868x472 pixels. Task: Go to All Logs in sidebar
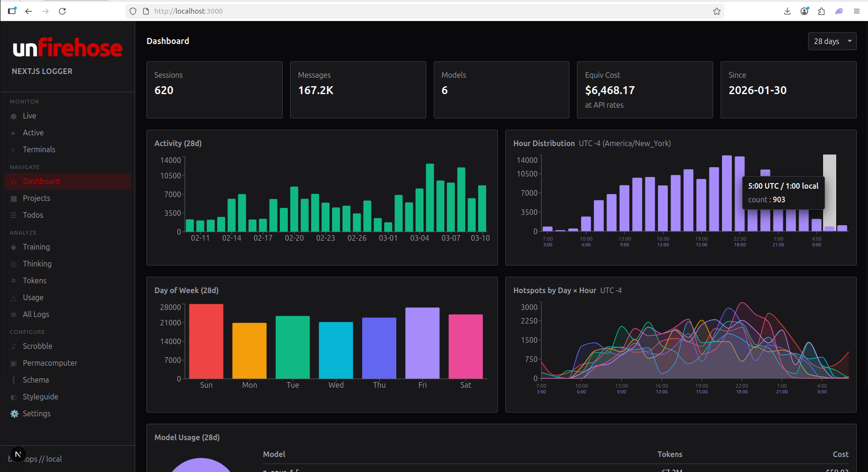click(36, 314)
